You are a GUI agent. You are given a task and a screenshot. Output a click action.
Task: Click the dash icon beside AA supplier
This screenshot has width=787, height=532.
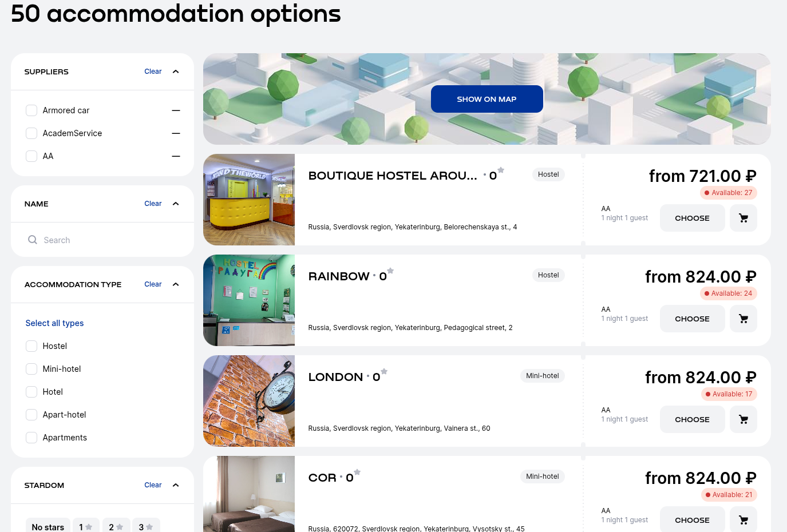(x=176, y=156)
